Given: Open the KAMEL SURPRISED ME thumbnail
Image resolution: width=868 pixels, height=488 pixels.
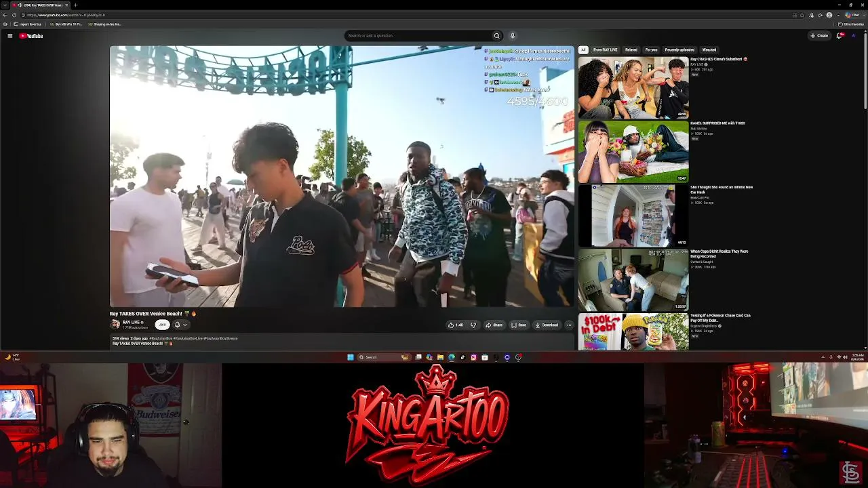Looking at the screenshot, I should pyautogui.click(x=633, y=151).
